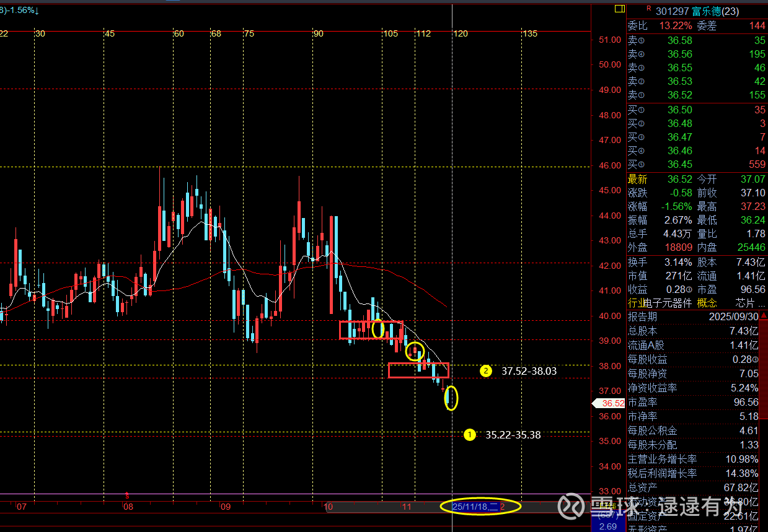The height and width of the screenshot is (532, 768).
Task: Select the 每股净资 row showing 7.05
Action: coord(693,373)
